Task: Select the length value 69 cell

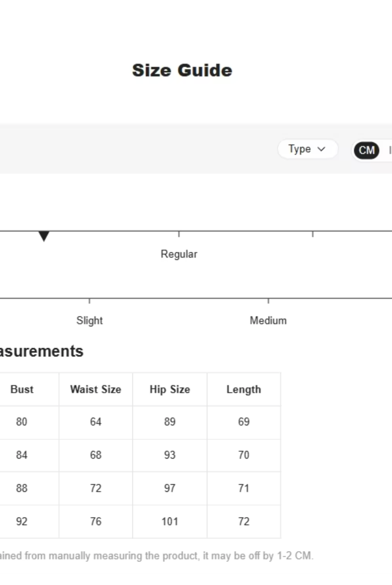Action: pos(244,422)
